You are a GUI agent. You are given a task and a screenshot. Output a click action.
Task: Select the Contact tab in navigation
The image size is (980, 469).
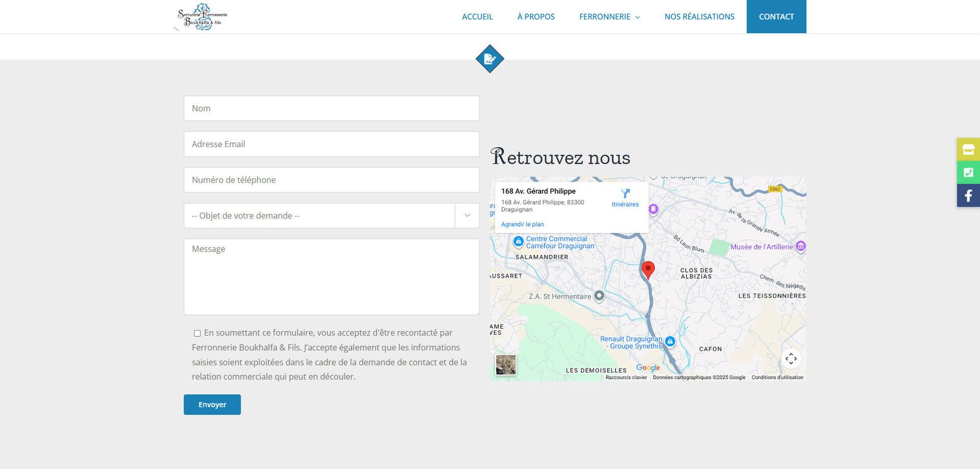(x=776, y=17)
